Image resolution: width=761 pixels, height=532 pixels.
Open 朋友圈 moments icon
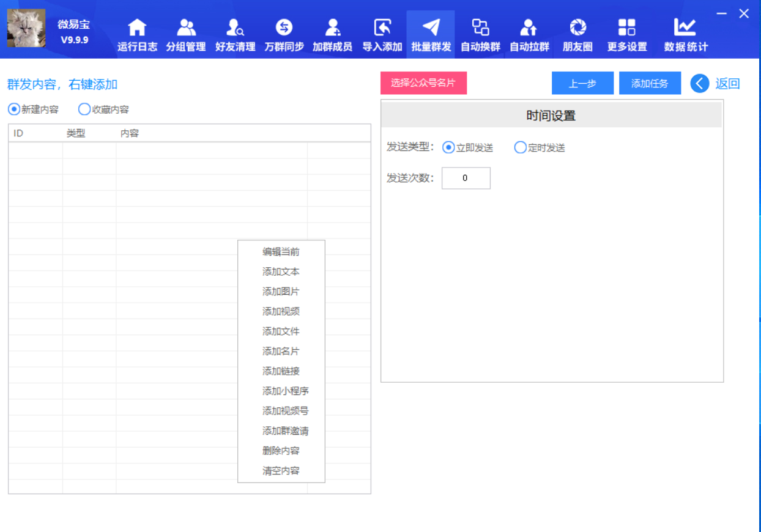point(577,28)
